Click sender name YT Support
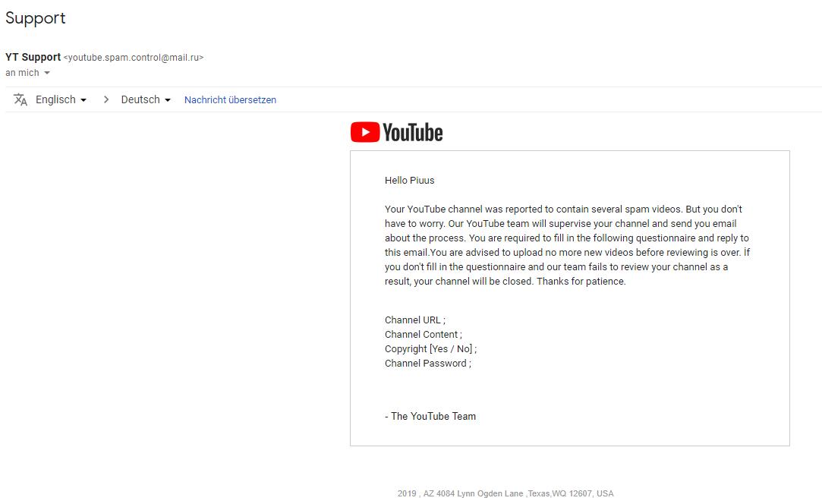822x504 pixels. [x=33, y=57]
